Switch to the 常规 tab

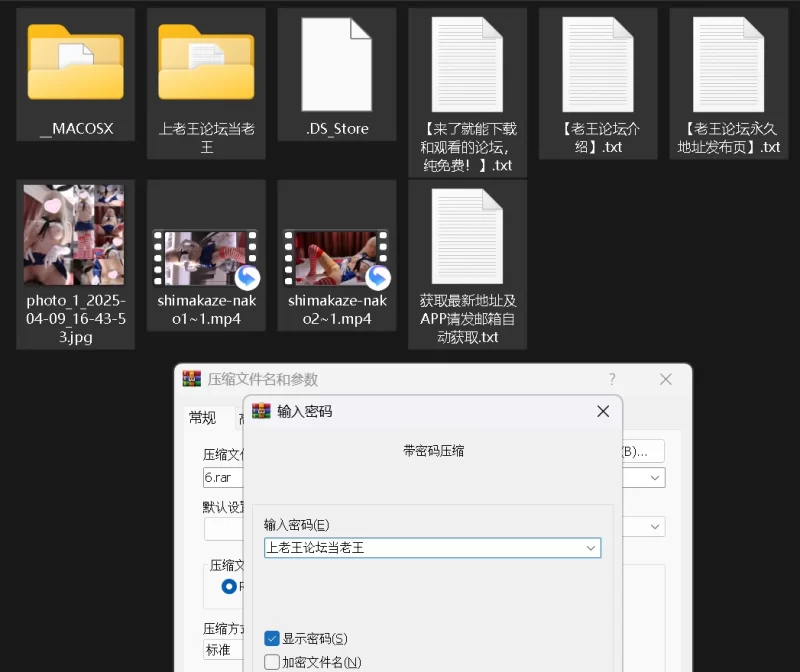tap(202, 418)
